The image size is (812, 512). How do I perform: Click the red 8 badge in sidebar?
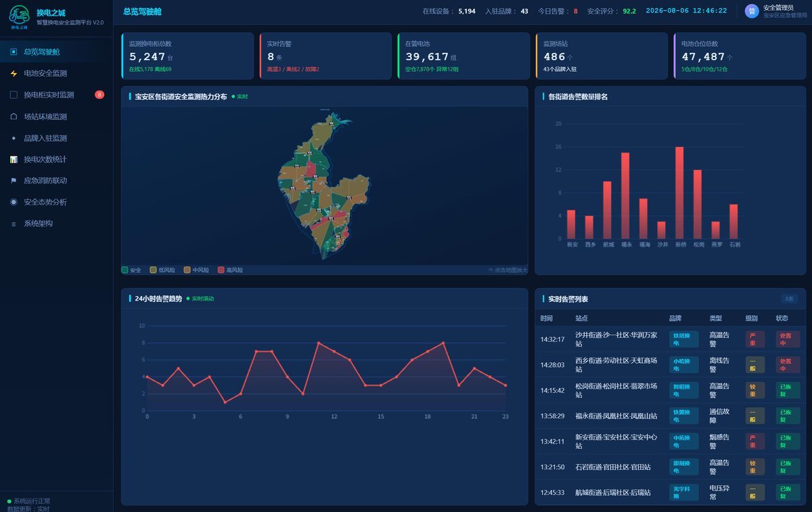pos(99,95)
